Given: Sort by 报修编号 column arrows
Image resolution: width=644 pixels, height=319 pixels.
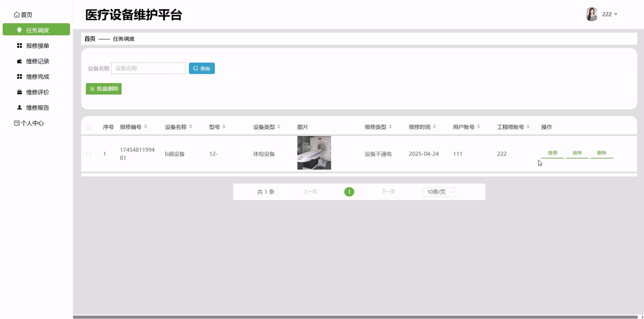Looking at the screenshot, I should [146, 127].
